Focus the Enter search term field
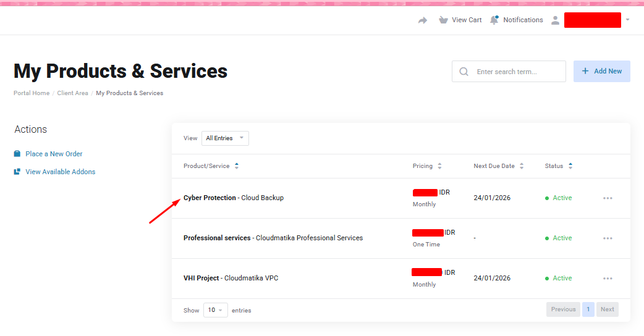 pos(509,72)
